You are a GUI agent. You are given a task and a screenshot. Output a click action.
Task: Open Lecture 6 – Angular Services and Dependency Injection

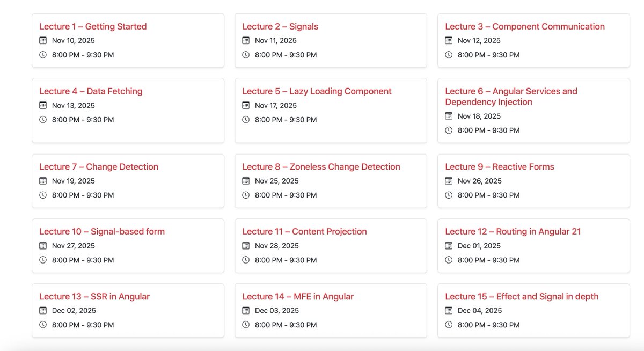[x=511, y=97]
